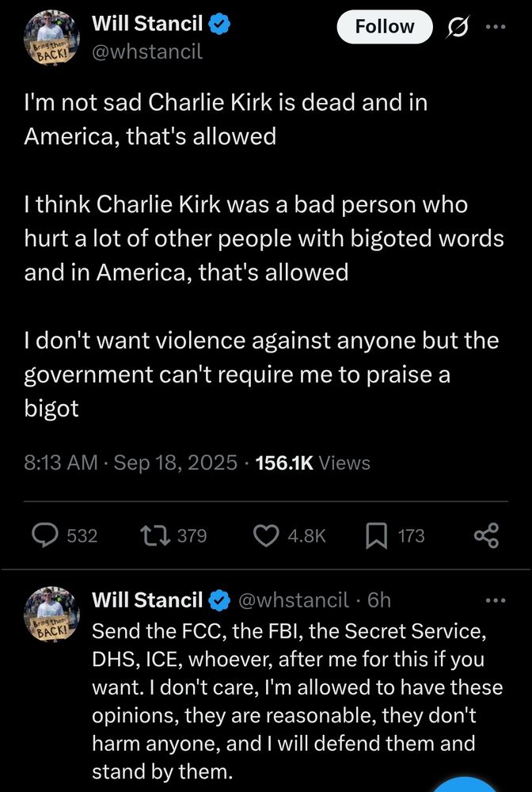Like the post with 4.8K likes
Image resolution: width=532 pixels, height=792 pixels.
(x=266, y=535)
